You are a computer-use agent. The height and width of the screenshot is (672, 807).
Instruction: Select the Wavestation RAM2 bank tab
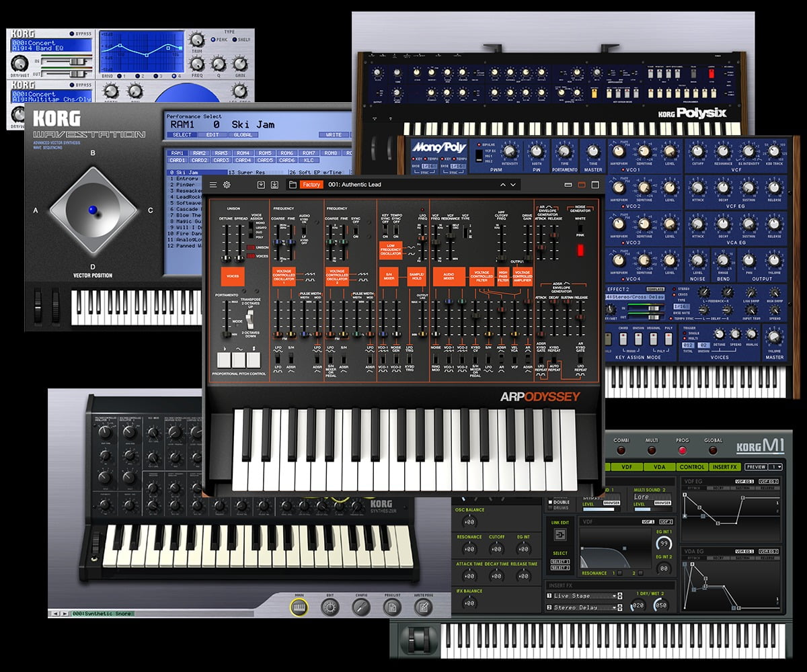[200, 153]
